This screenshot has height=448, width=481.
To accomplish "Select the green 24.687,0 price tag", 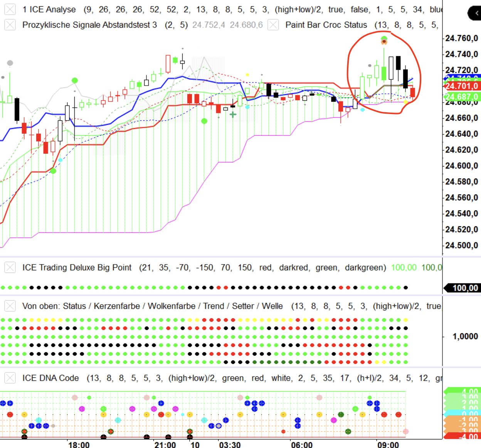I will tap(462, 96).
